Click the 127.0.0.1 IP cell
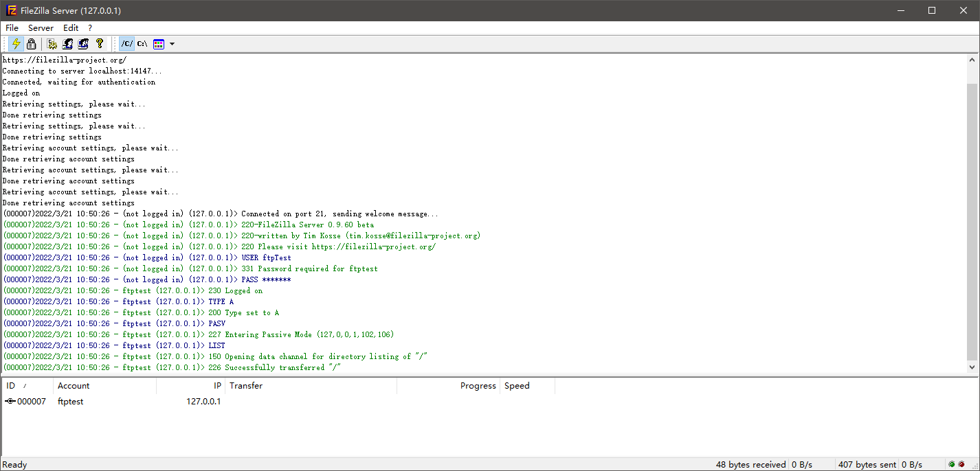Image resolution: width=980 pixels, height=471 pixels. click(203, 402)
